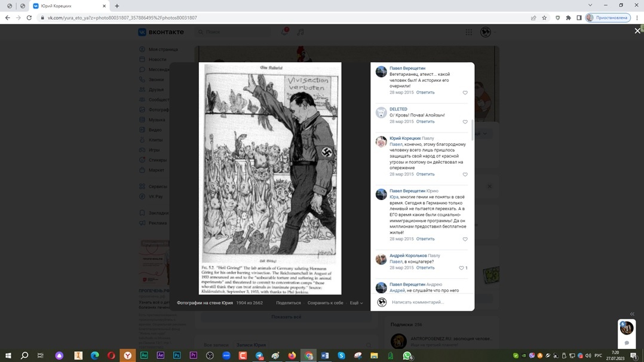Open Adobe Audition from the taskbar
Image resolution: width=644 pixels, height=362 pixels.
click(144, 355)
